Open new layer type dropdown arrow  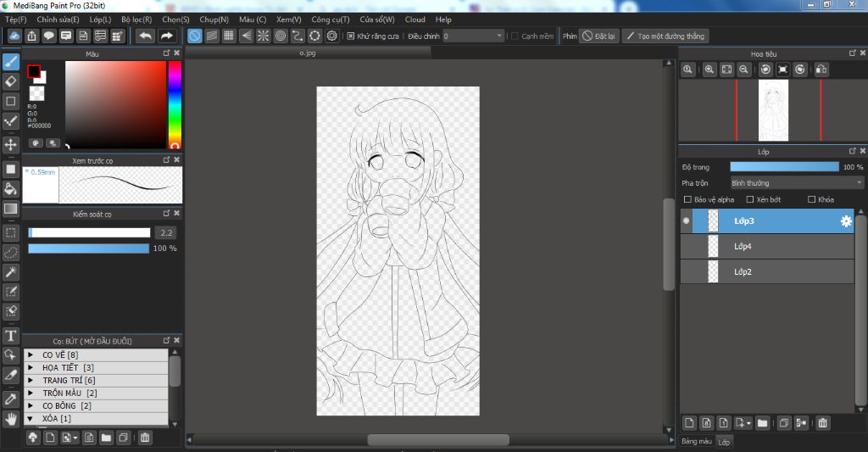748,423
